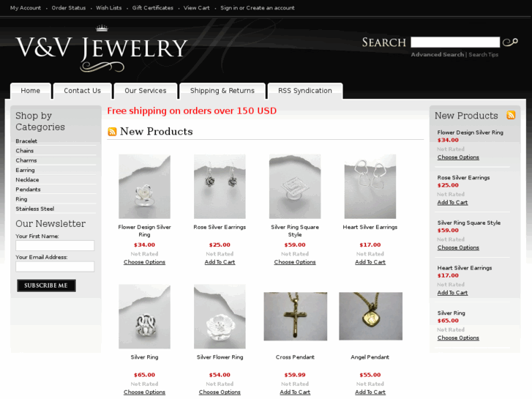
Task: Go to the RSS Syndication tab
Action: 305,91
